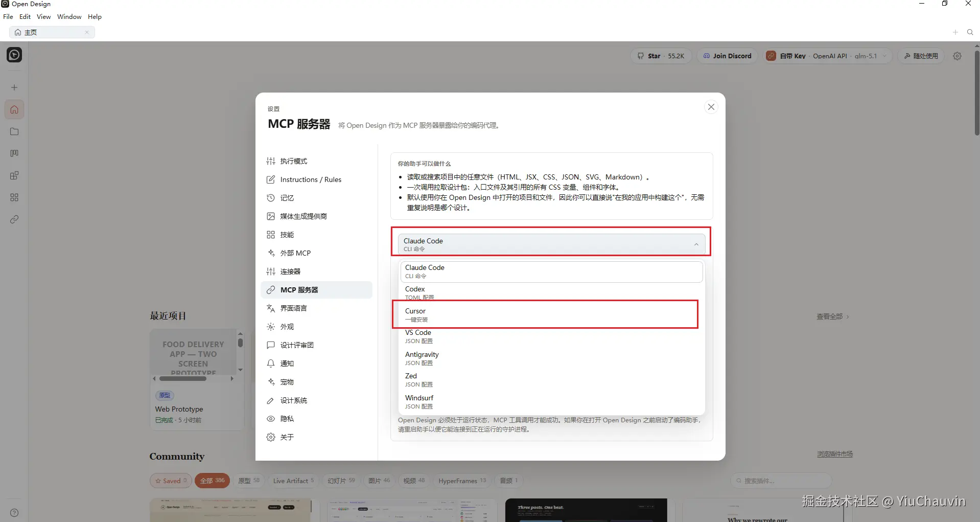Open 关于 settings section

pos(317,437)
